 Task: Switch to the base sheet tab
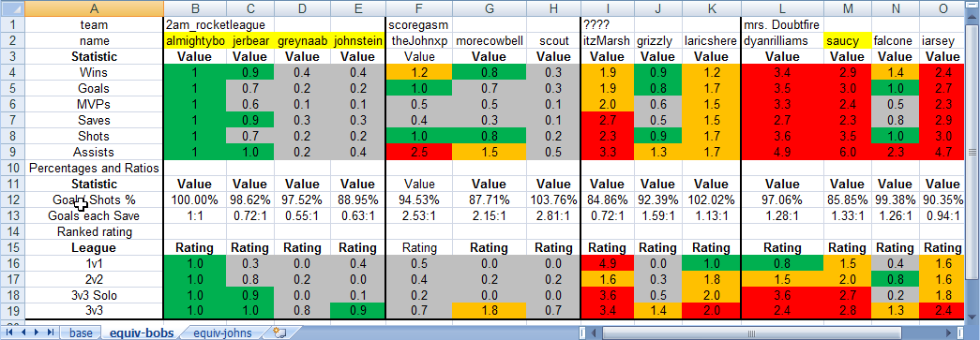(x=81, y=333)
